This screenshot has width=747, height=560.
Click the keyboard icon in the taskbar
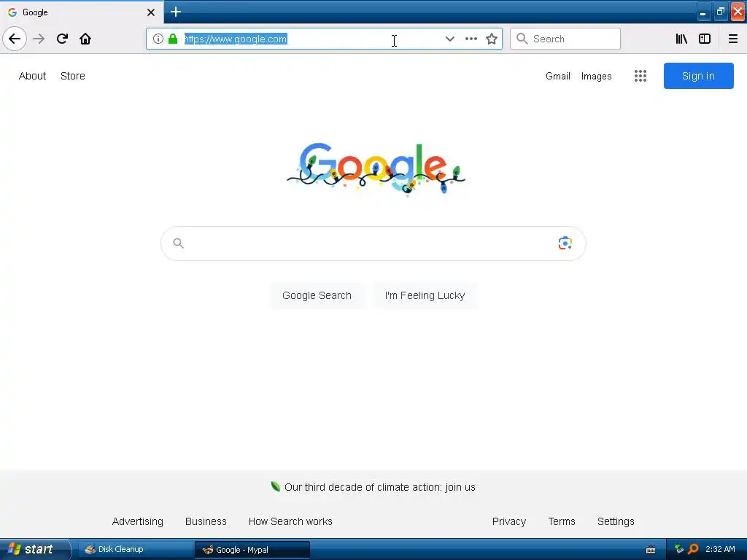point(650,550)
